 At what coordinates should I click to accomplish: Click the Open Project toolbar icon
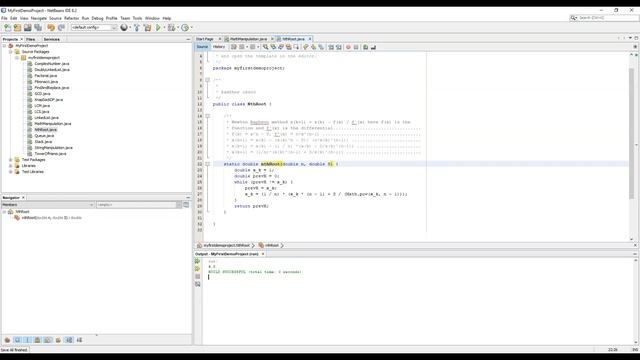click(x=28, y=28)
